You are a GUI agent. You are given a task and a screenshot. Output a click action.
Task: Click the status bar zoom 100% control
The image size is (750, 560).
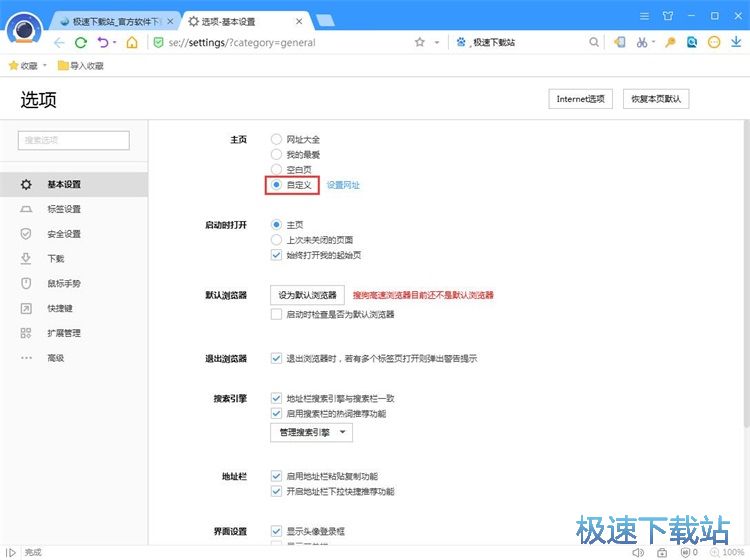pos(728,552)
